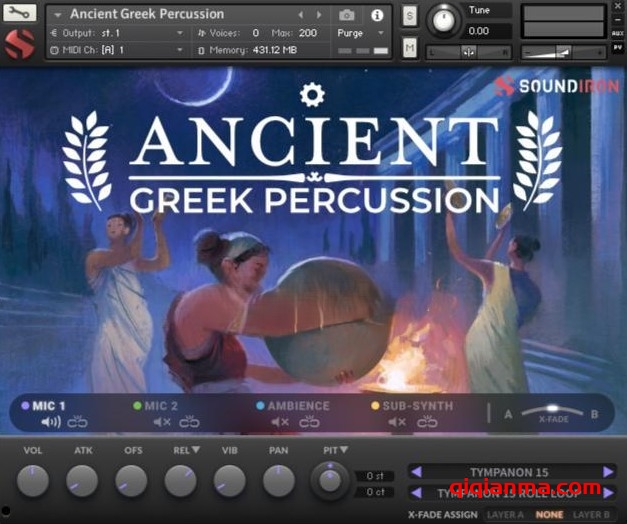Click the link icon under MIC 2
Image resolution: width=627 pixels, height=524 pixels.
pos(188,422)
